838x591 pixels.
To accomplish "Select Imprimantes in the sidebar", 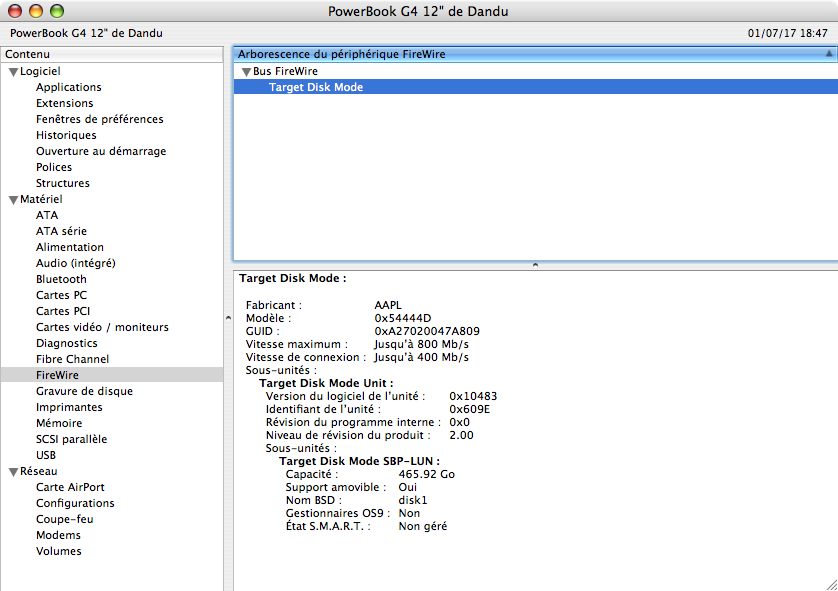I will point(69,407).
